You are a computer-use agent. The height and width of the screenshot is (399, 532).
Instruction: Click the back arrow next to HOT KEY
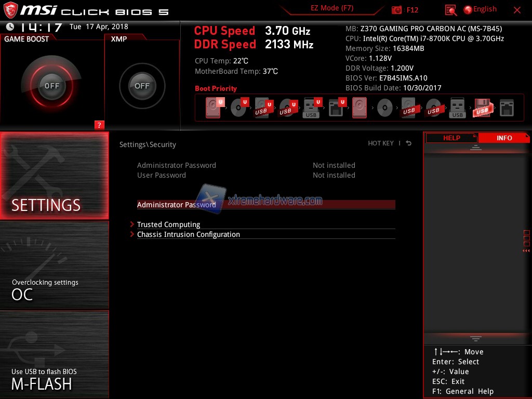[x=409, y=143]
